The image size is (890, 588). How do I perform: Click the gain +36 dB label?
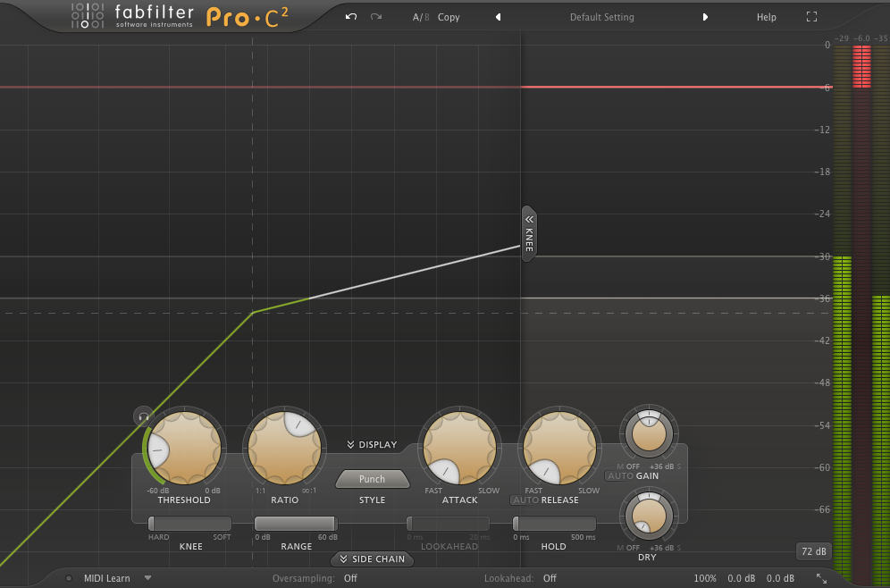coord(662,466)
